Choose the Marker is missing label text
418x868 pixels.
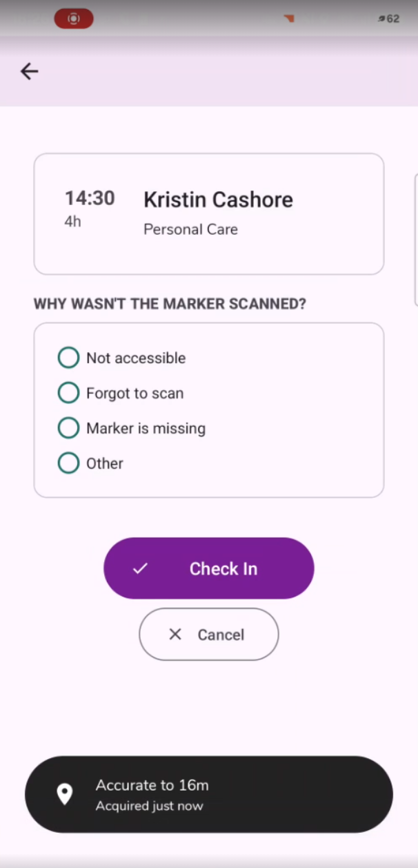146,428
